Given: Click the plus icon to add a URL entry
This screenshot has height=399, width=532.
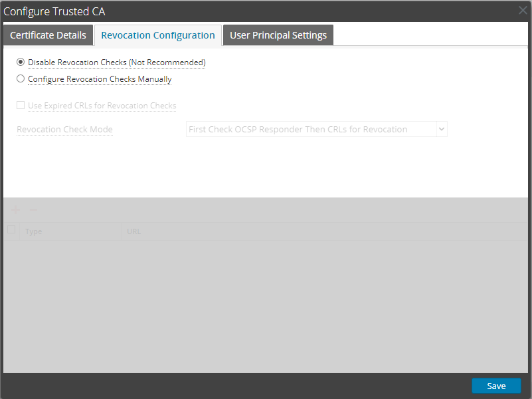Looking at the screenshot, I should point(15,209).
